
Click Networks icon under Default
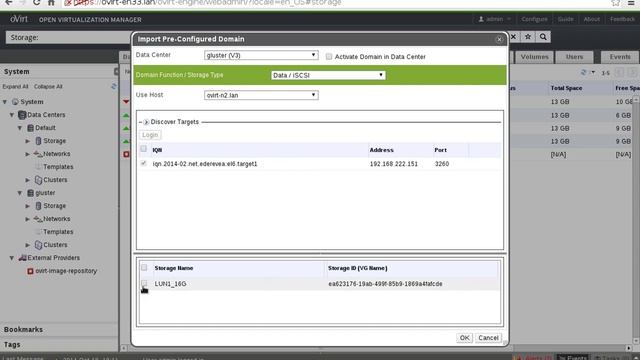(x=38, y=154)
